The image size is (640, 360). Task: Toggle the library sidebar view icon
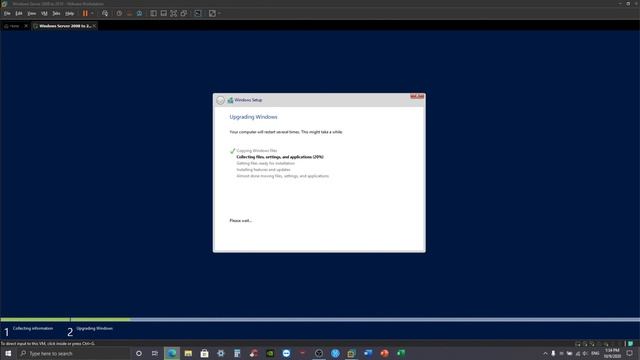[x=153, y=13]
